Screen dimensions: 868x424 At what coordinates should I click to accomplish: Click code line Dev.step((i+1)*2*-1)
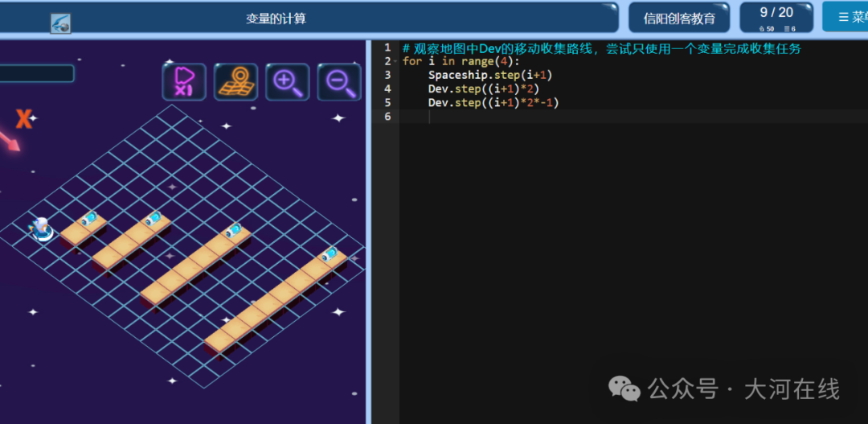coord(493,102)
